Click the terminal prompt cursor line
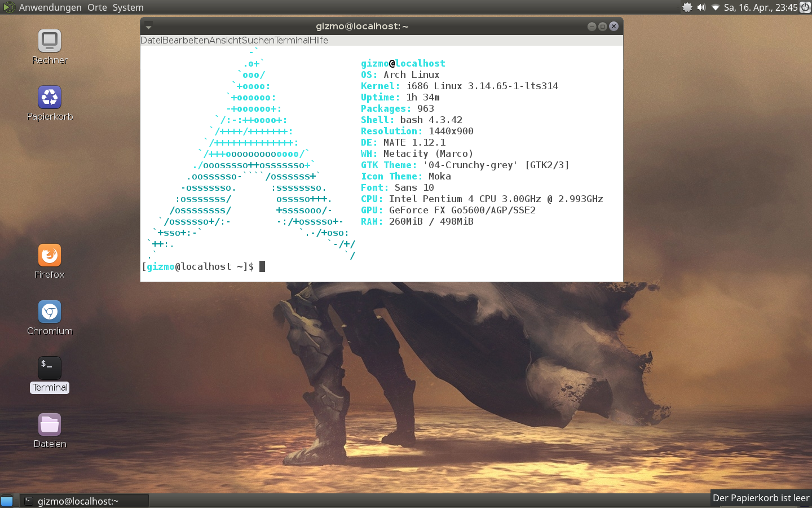This screenshot has width=812, height=508. 204,266
